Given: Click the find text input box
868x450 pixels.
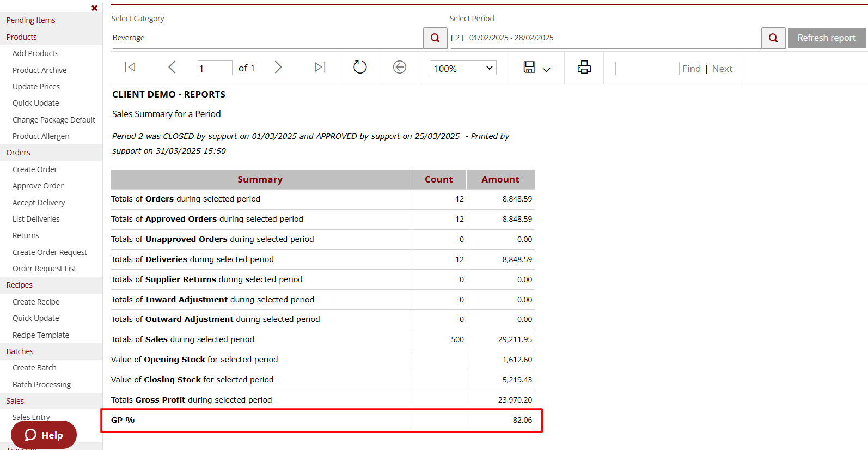Looking at the screenshot, I should click(647, 68).
